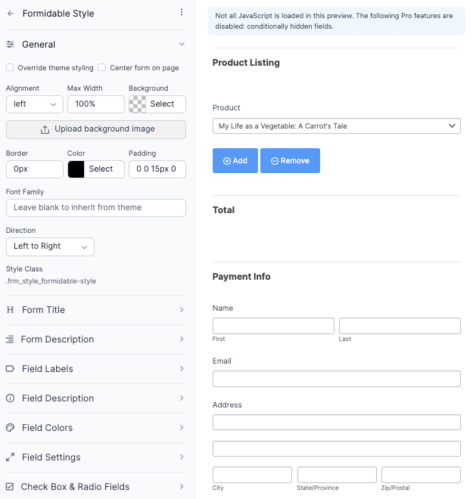Click the Field Description info icon
473x499 pixels.
coord(10,398)
